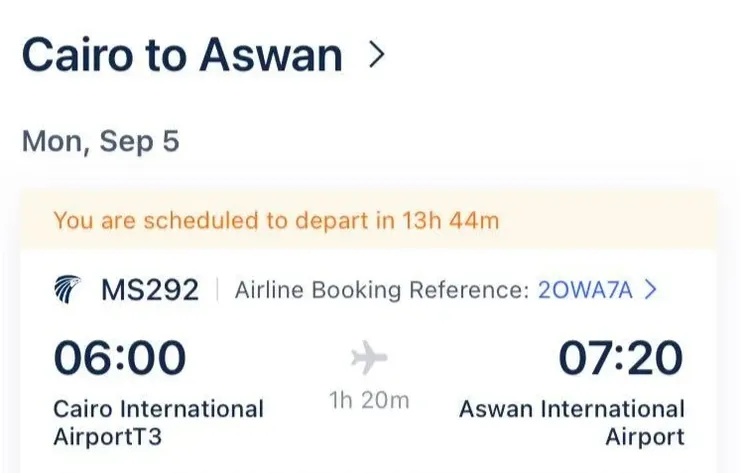Viewport: 740px width, 473px height.
Task: Tap the airplane icon between the times
Action: click(x=369, y=357)
